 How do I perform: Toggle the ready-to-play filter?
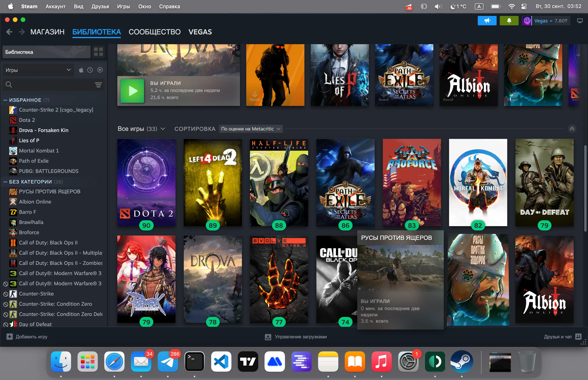coord(100,70)
